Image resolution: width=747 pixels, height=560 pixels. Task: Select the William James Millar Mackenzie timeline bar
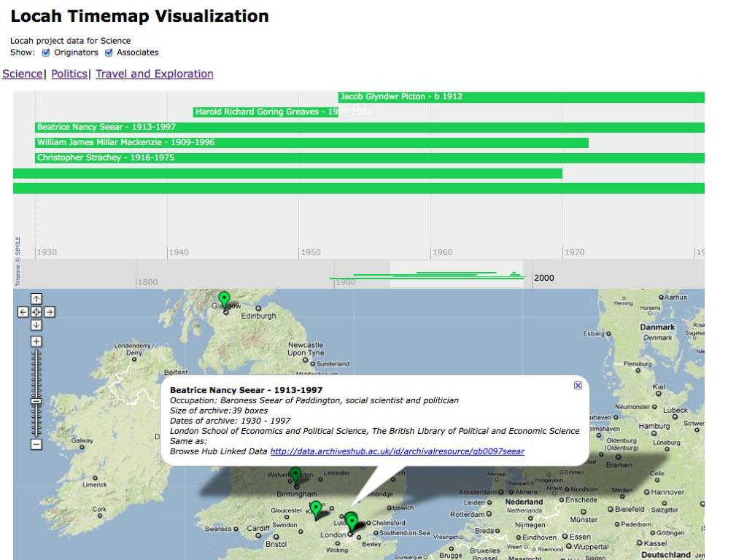[311, 142]
